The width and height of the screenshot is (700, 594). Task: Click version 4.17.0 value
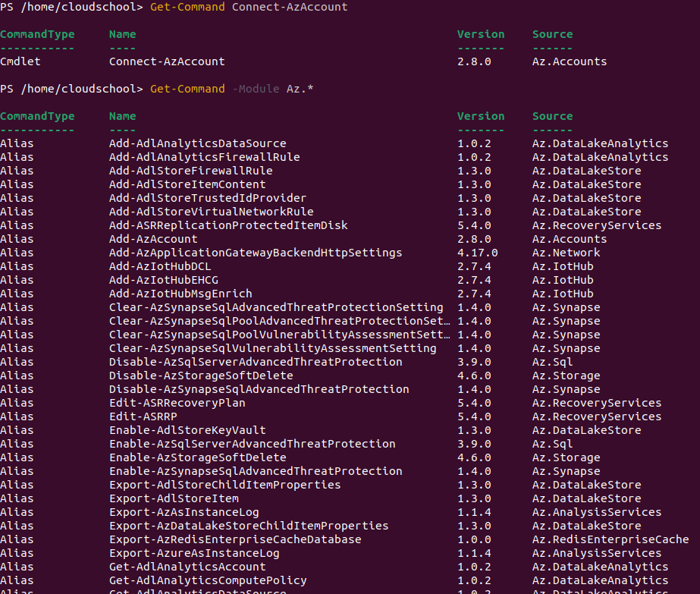pyautogui.click(x=478, y=253)
